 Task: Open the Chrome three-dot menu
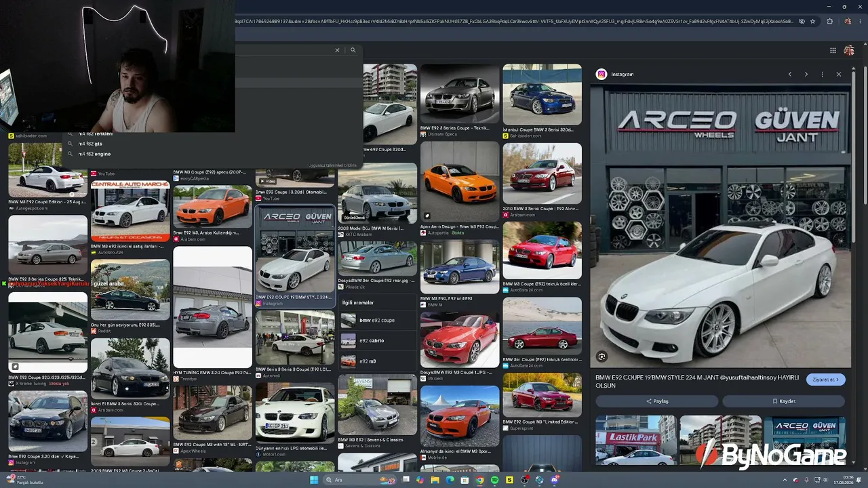(860, 21)
